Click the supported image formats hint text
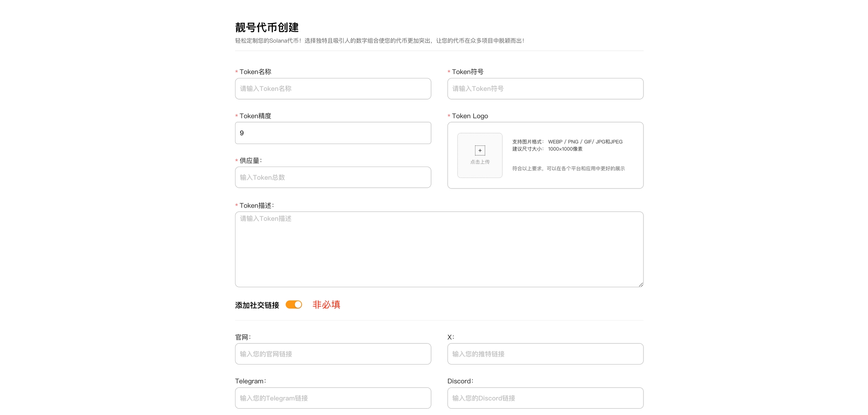This screenshot has height=415, width=868. [x=567, y=142]
